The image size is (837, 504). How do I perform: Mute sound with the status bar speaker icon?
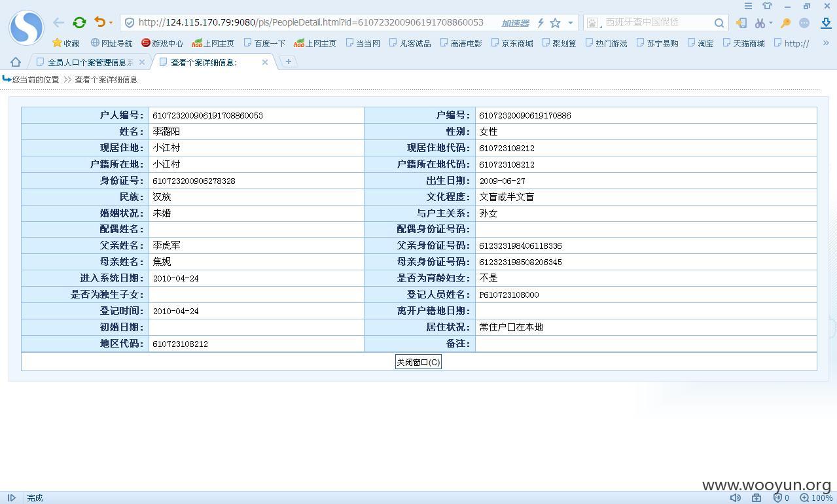[735, 497]
